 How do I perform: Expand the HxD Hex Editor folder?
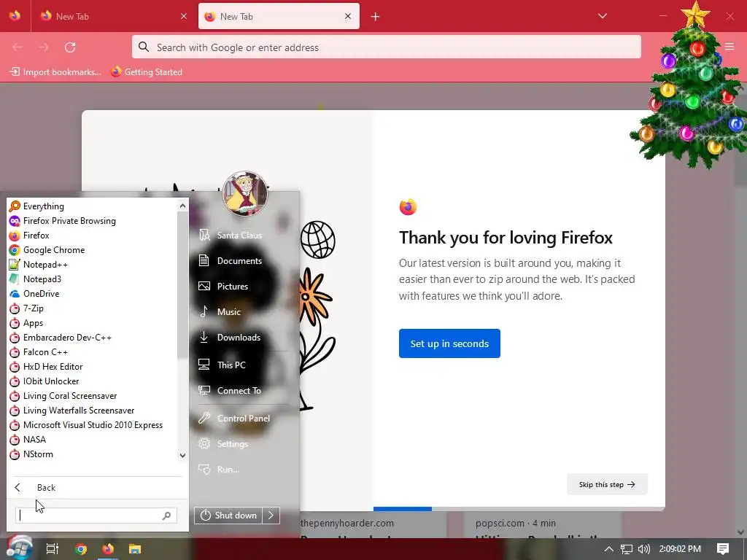coord(93,367)
